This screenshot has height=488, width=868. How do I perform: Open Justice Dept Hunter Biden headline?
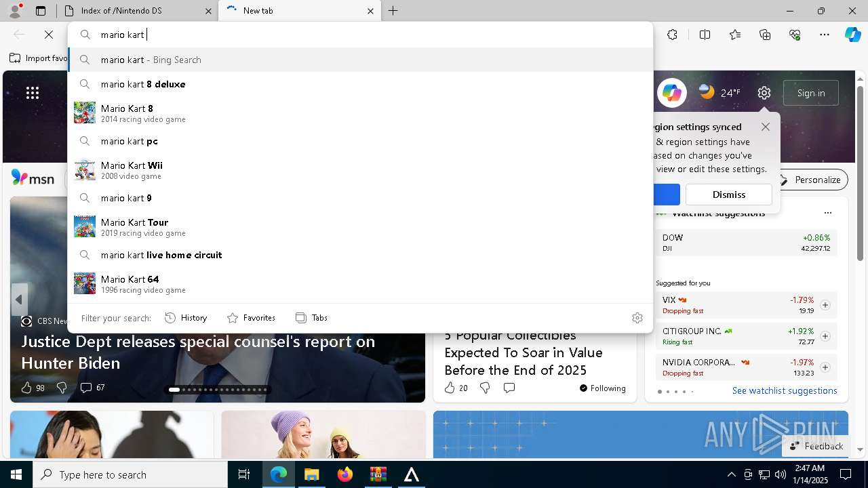198,352
